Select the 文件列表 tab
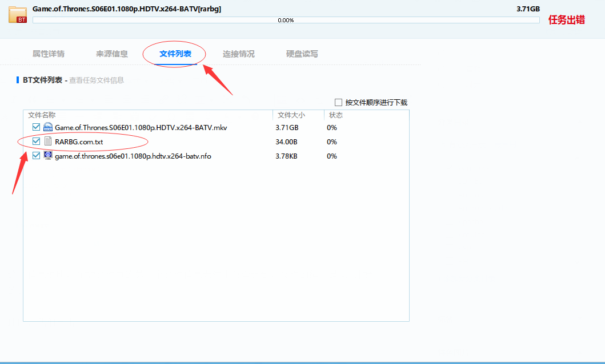605x364 pixels. tap(175, 54)
